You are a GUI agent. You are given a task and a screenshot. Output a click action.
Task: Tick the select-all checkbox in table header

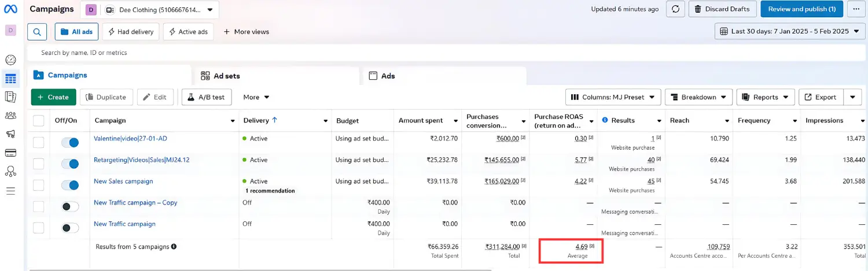(38, 120)
